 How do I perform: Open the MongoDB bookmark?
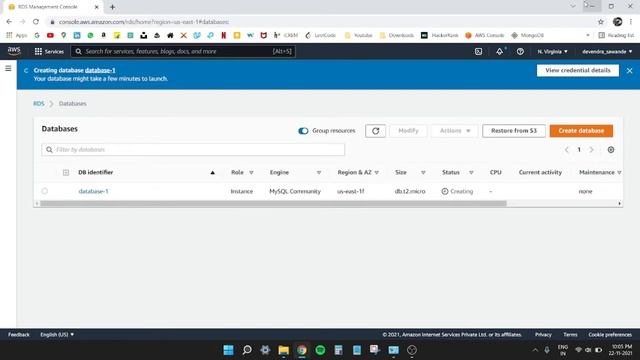coord(527,36)
